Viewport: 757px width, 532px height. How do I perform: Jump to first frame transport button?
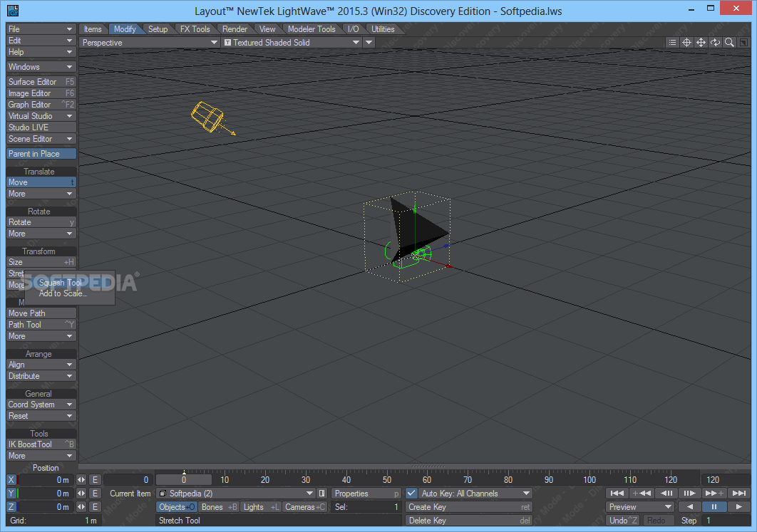[x=617, y=493]
